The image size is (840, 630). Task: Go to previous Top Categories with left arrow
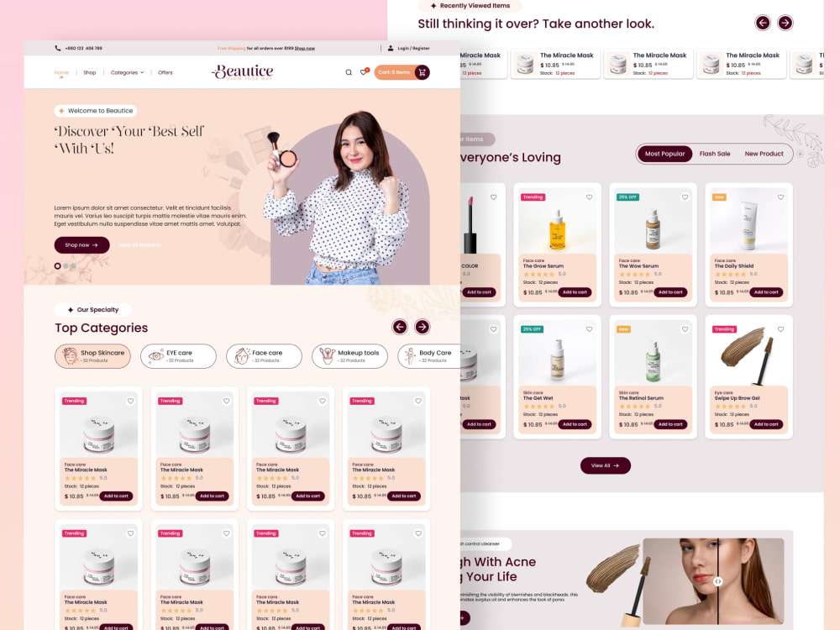pyautogui.click(x=400, y=327)
